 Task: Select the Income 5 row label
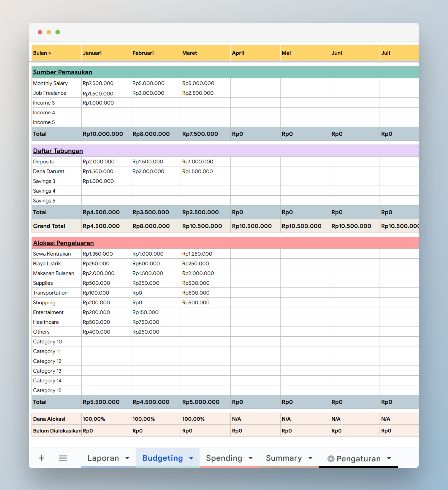pyautogui.click(x=57, y=122)
